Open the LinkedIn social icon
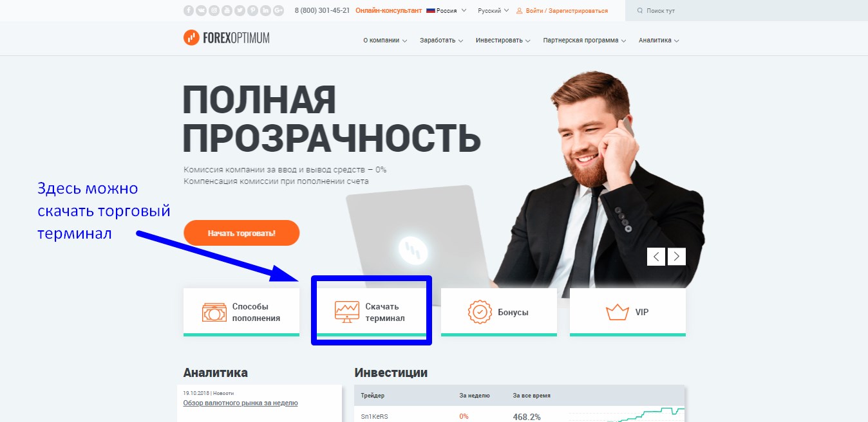 pos(265,10)
